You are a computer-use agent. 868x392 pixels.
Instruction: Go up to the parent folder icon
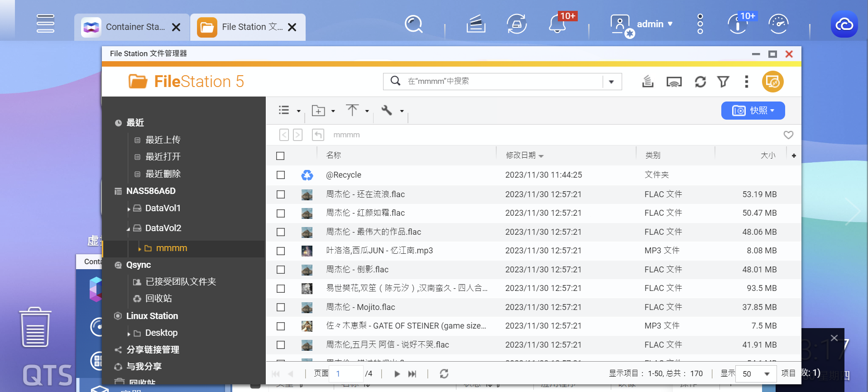click(x=318, y=135)
